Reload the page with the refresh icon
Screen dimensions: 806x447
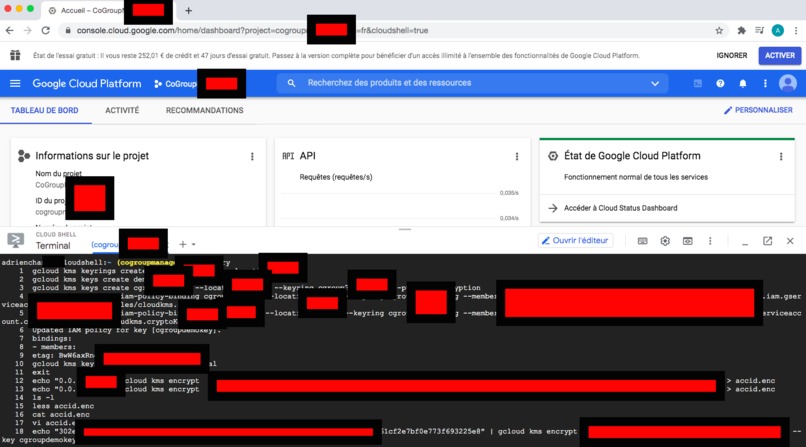click(x=46, y=30)
